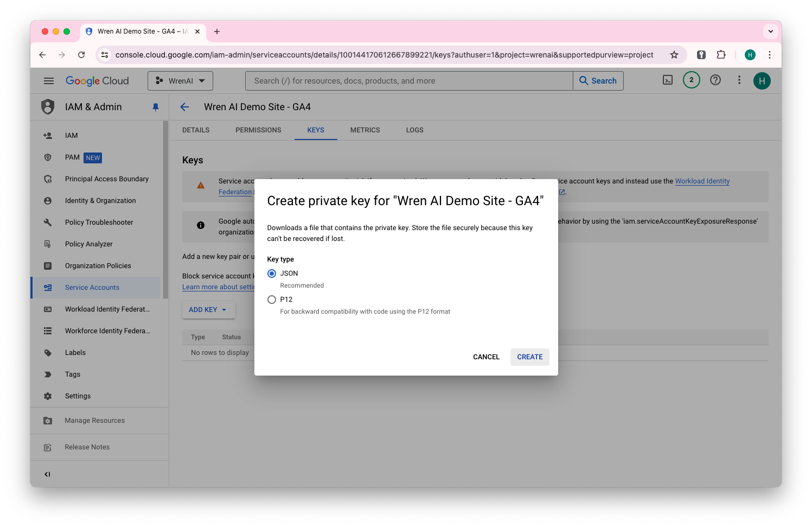812x527 pixels.
Task: Open the browser extensions puzzle icon
Action: point(721,55)
